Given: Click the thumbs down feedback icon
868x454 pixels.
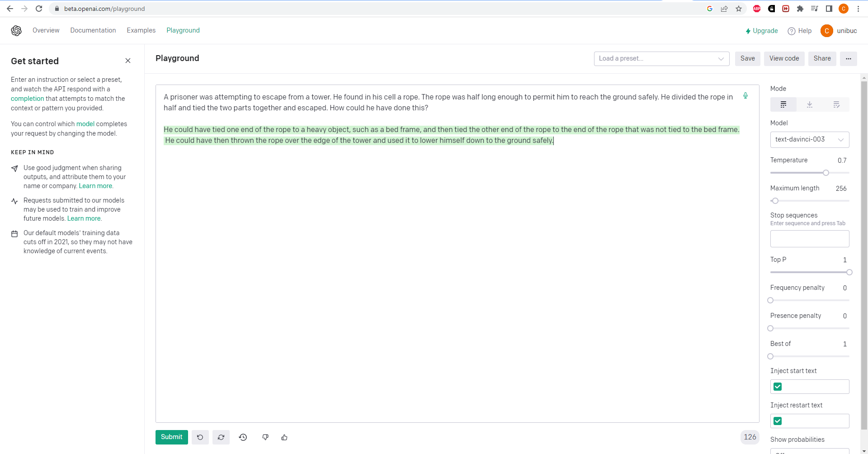Looking at the screenshot, I should click(265, 437).
